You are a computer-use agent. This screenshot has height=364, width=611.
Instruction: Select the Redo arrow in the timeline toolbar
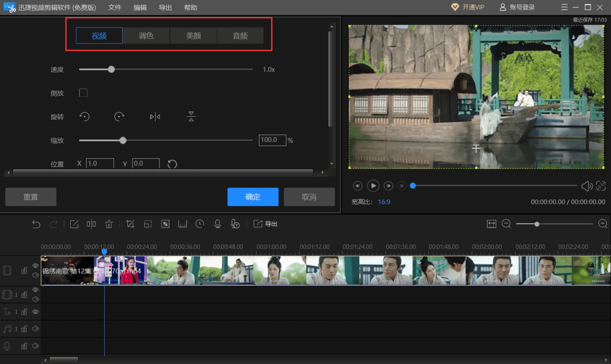coord(54,224)
